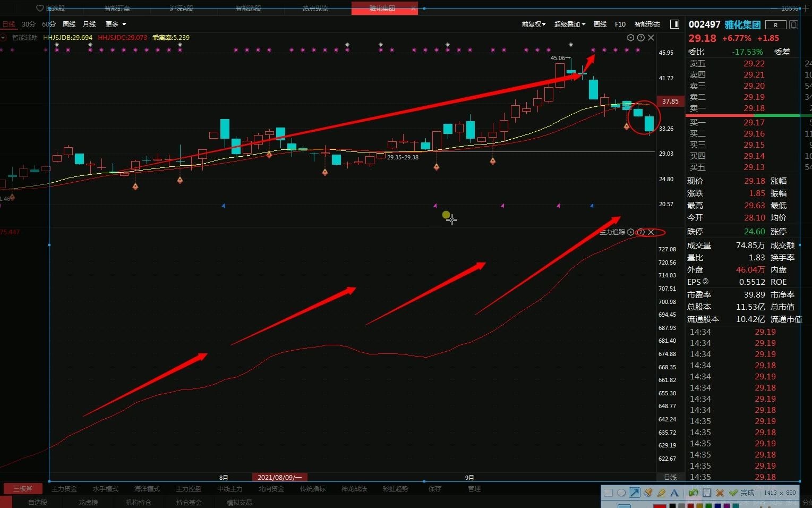Select the highlighter marker tool
The height and width of the screenshot is (508, 812).
click(x=661, y=493)
